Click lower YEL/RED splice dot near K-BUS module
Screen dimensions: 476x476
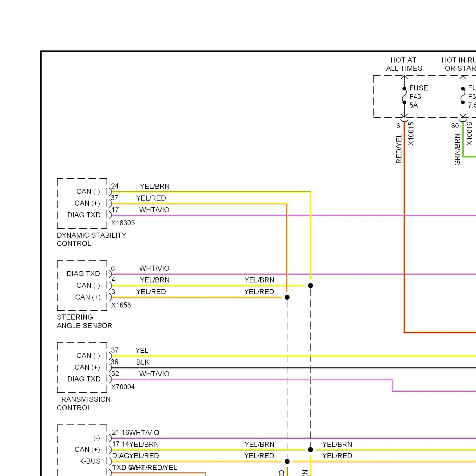click(x=287, y=461)
